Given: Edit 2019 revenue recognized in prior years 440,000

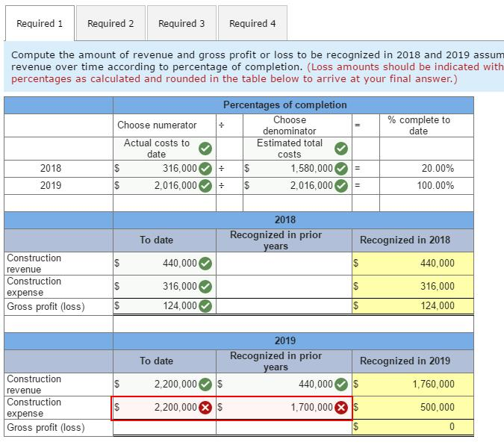Looking at the screenshot, I should tap(284, 385).
